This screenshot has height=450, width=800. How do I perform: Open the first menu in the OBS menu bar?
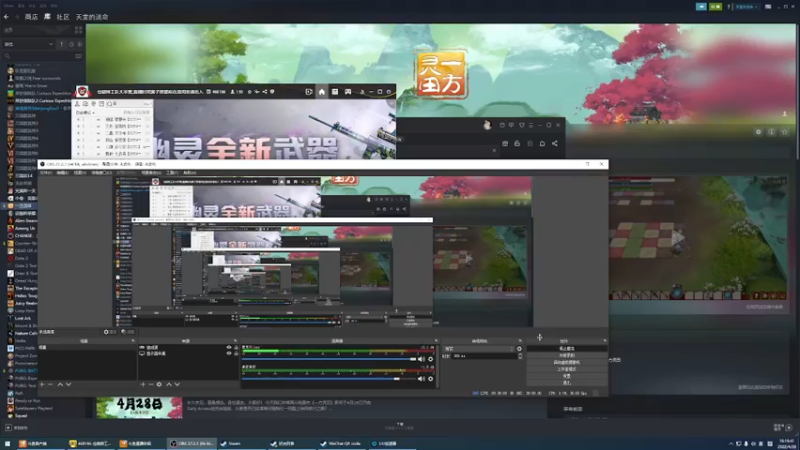pyautogui.click(x=45, y=173)
